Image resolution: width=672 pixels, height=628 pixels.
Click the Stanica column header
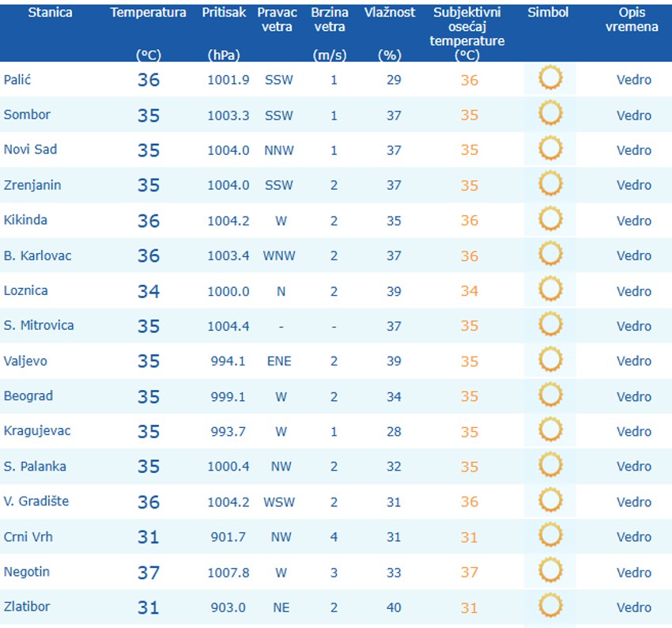click(50, 13)
